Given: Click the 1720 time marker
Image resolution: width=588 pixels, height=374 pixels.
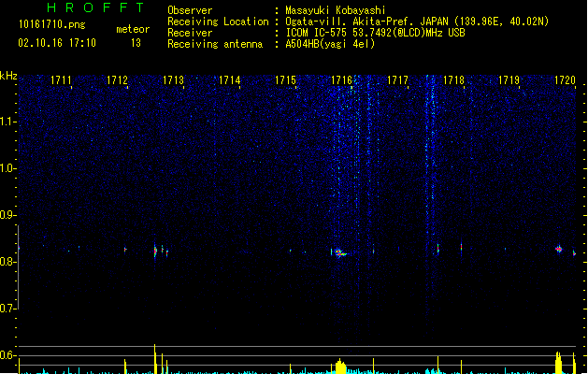Looking at the screenshot, I should (566, 80).
